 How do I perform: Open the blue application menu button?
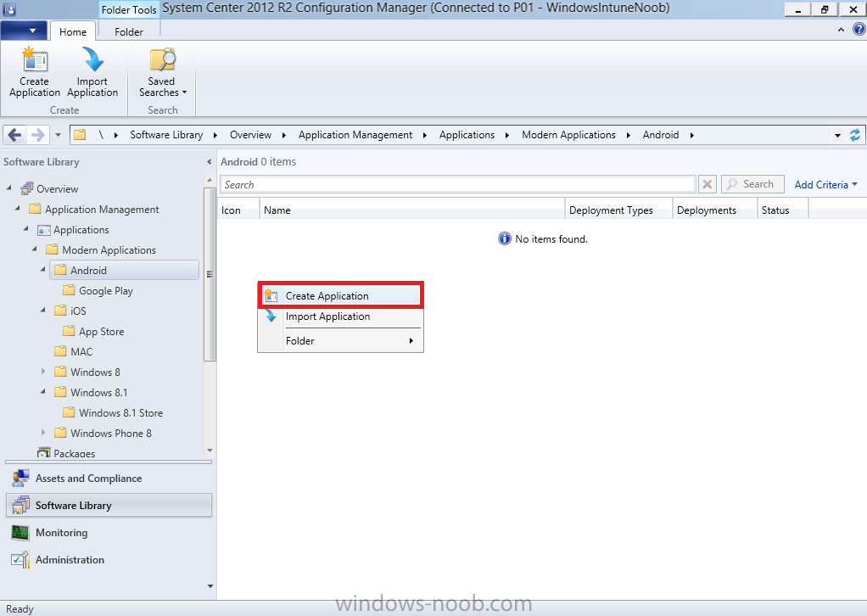(24, 31)
